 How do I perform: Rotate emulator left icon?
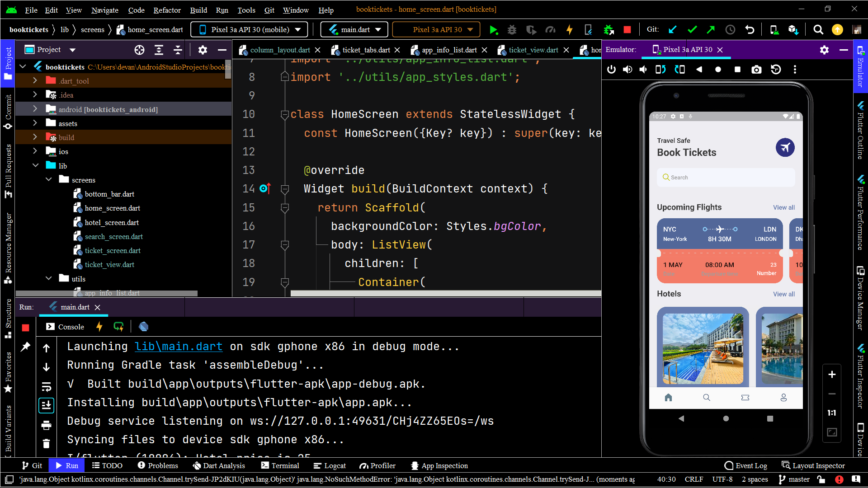660,70
